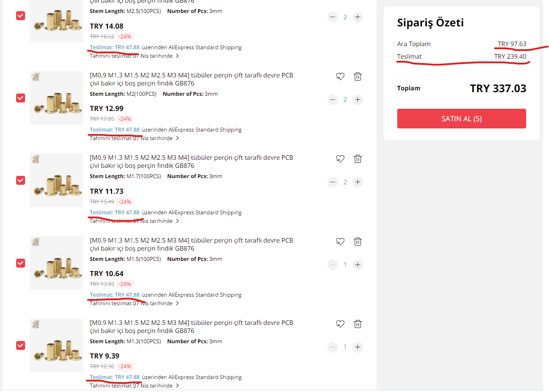
Task: Save the M1.5(100PCS) item to wishlist
Action: tap(340, 242)
